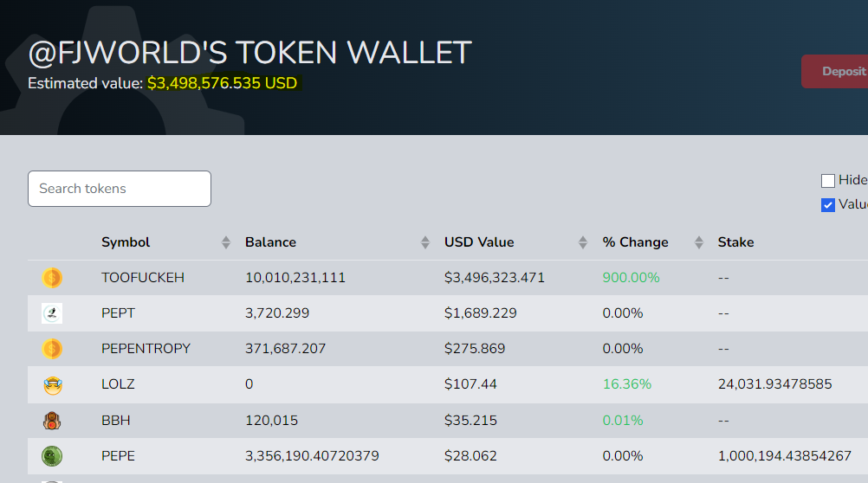This screenshot has width=868, height=483.
Task: Click USD value $3,496,323.471
Action: [495, 278]
